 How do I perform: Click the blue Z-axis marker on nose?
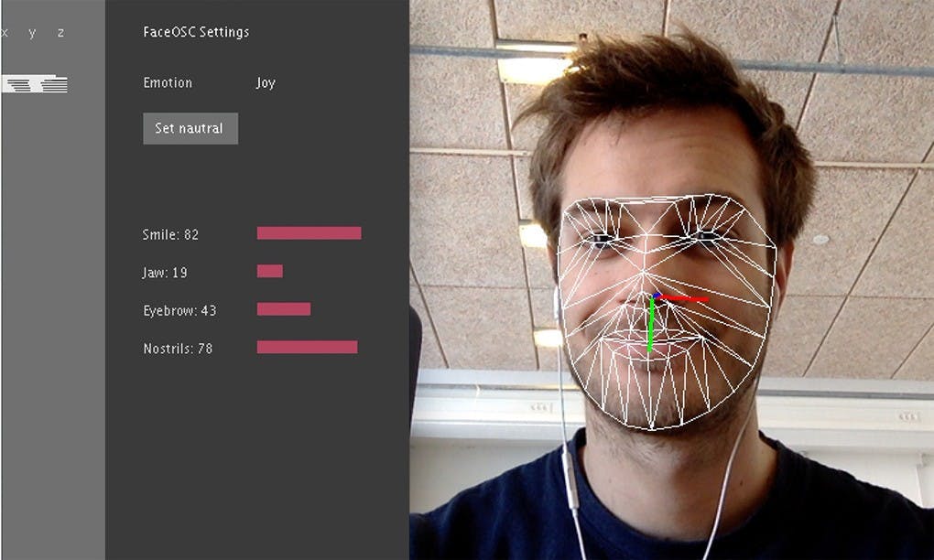[656, 296]
